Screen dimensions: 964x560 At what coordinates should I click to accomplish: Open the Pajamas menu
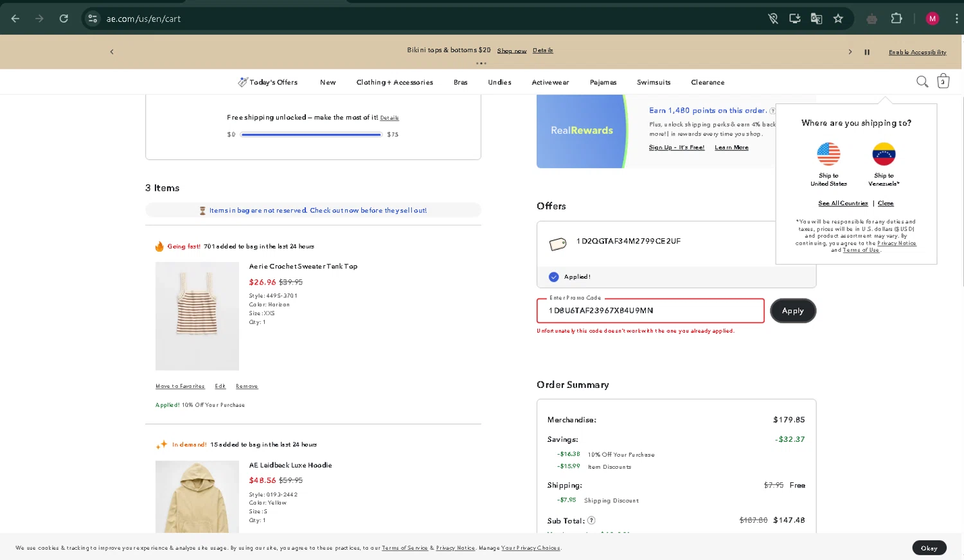603,82
